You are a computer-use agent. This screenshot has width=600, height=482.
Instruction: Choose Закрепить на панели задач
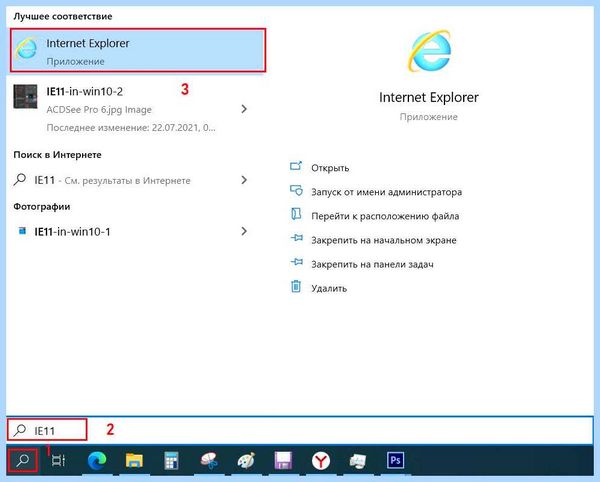372,264
